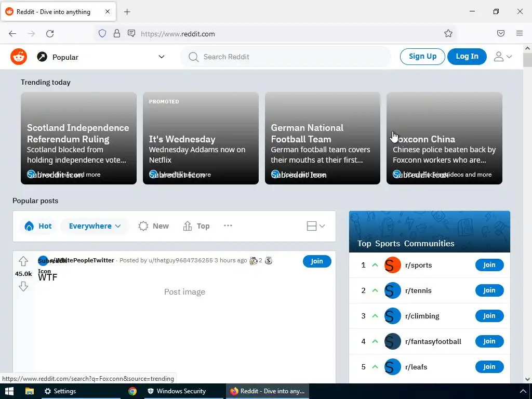Open Scotland Independence Referendum Ruling card

coord(79,138)
